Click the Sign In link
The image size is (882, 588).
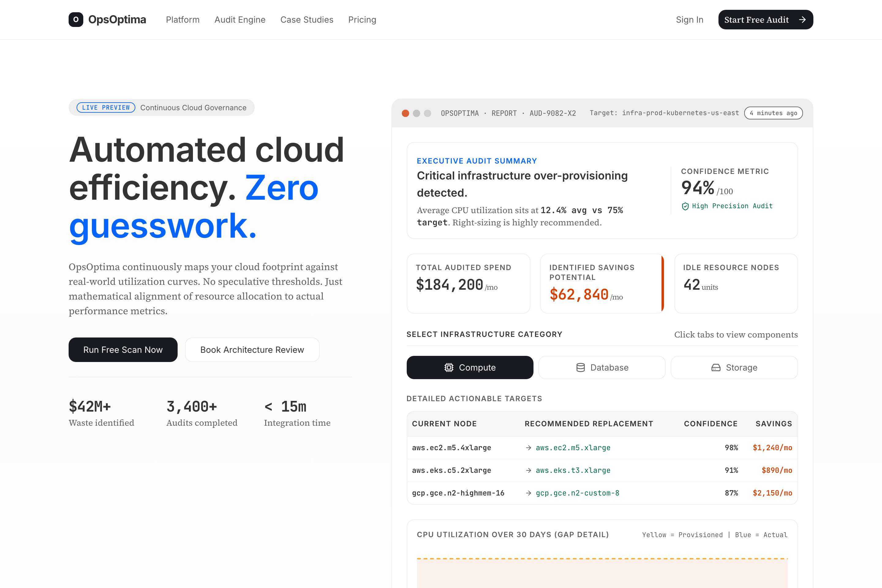(690, 20)
